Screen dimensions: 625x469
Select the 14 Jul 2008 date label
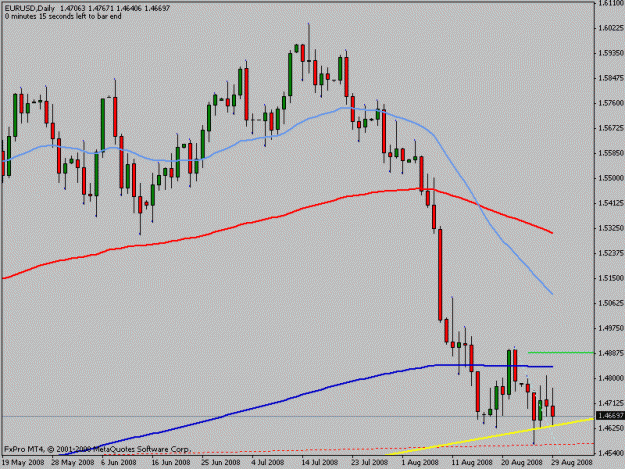click(319, 462)
